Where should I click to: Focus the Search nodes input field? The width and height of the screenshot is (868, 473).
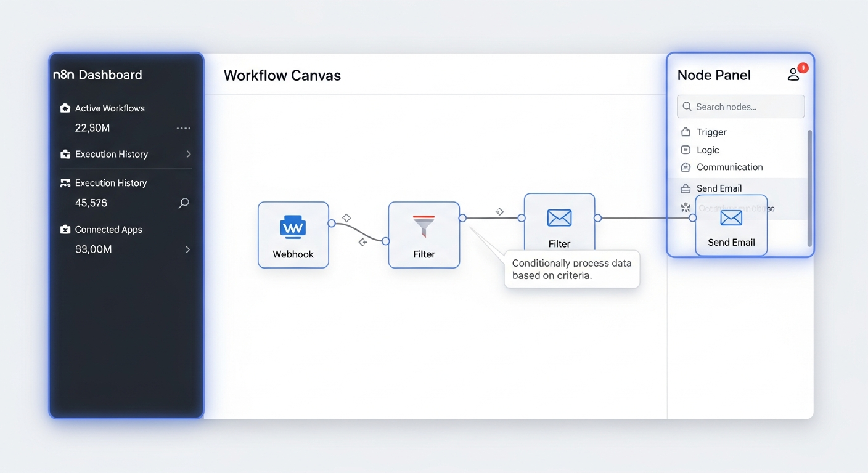[740, 107]
